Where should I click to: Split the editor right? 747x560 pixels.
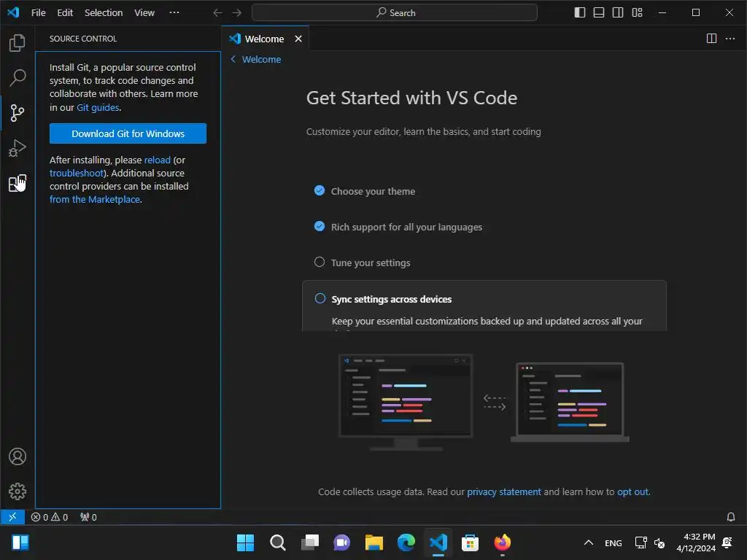coord(711,39)
